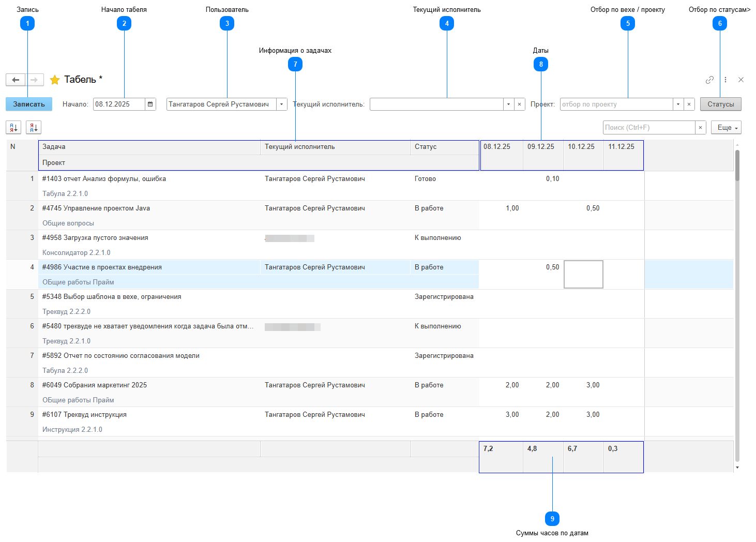Click the vertical scrollbar of the table
This screenshot has height=542, width=756.
tap(737, 305)
